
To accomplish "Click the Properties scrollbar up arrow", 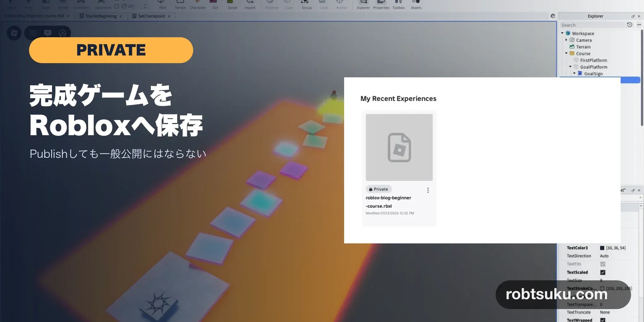I will (641, 206).
